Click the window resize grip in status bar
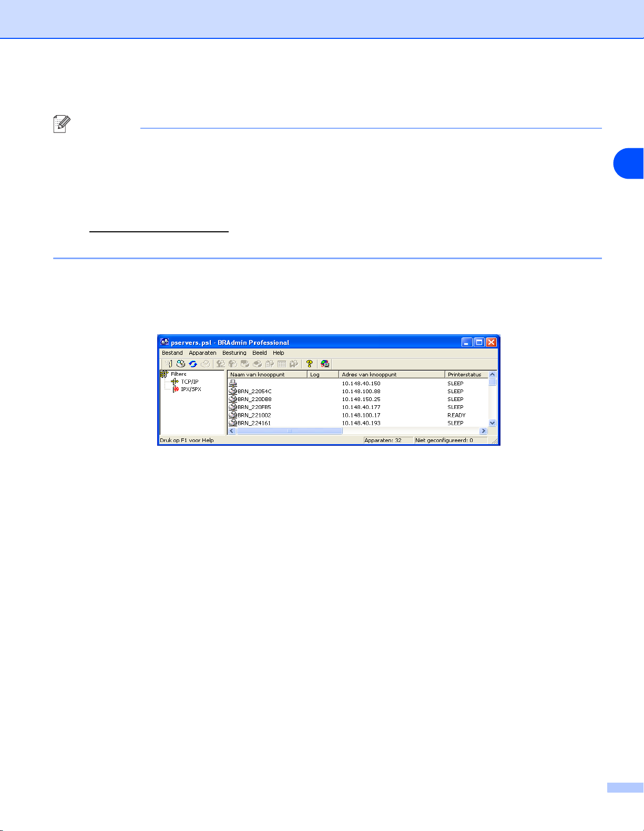644x831 pixels. pos(494,441)
